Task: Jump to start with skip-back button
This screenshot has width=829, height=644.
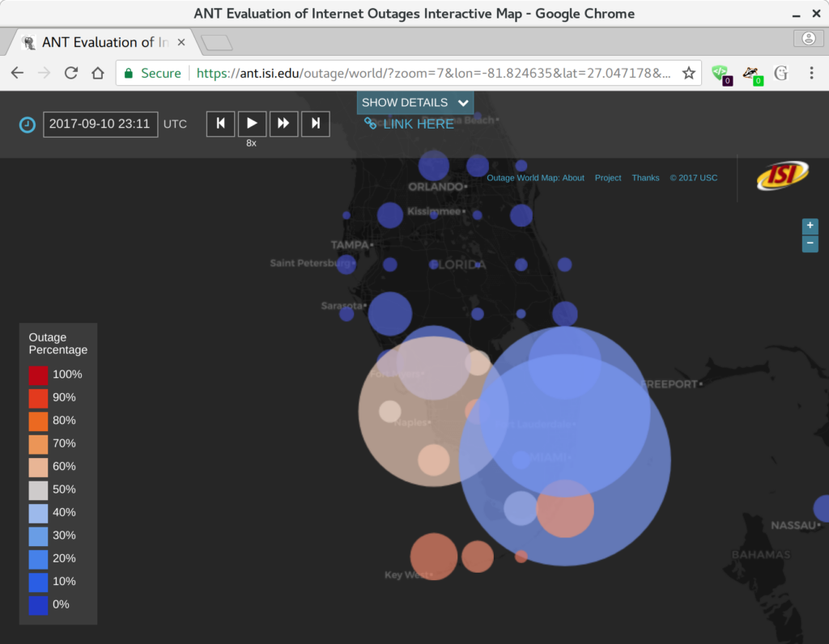Action: [x=220, y=124]
